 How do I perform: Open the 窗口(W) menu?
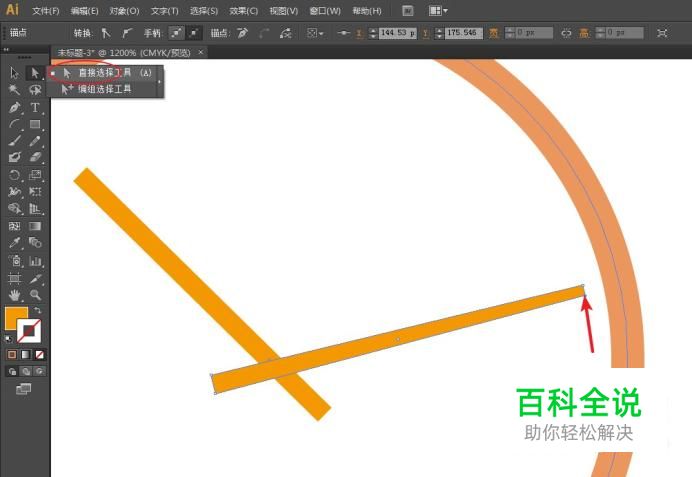pos(325,11)
